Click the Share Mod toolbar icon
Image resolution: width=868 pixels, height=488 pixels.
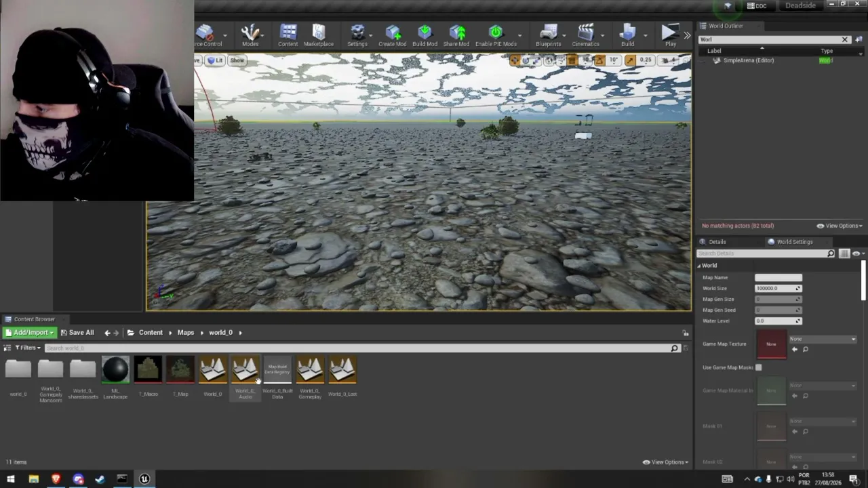pyautogui.click(x=456, y=35)
